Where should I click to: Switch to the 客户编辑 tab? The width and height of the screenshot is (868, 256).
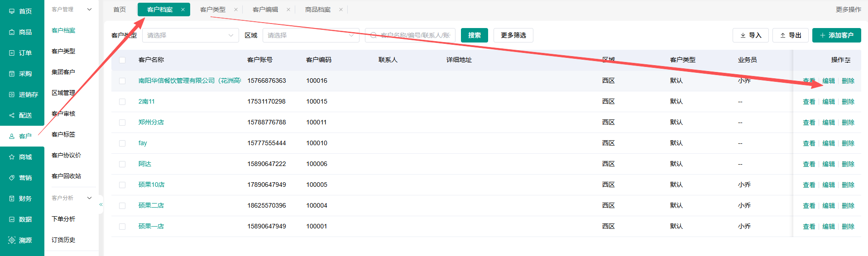(x=265, y=9)
